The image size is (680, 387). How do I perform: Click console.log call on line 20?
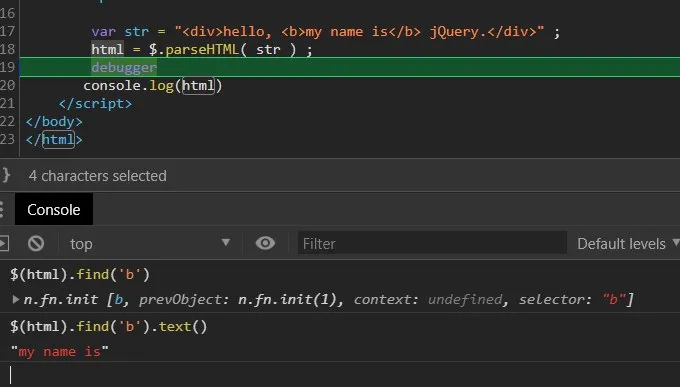(x=153, y=85)
